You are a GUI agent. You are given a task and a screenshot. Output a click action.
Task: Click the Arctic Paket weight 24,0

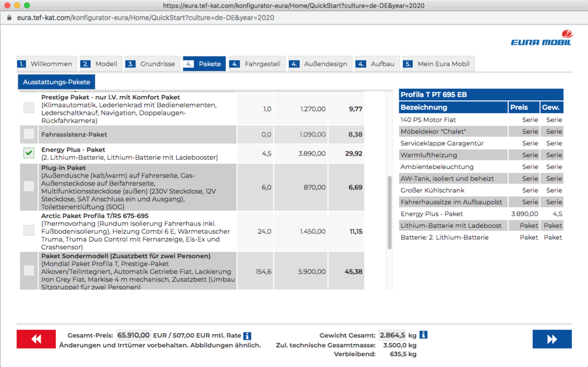(x=264, y=231)
